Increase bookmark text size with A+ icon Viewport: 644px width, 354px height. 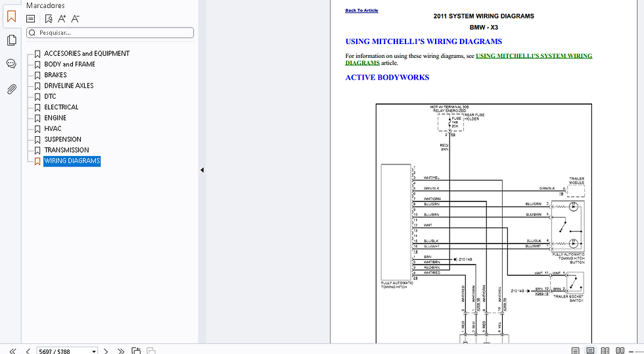pyautogui.click(x=62, y=18)
